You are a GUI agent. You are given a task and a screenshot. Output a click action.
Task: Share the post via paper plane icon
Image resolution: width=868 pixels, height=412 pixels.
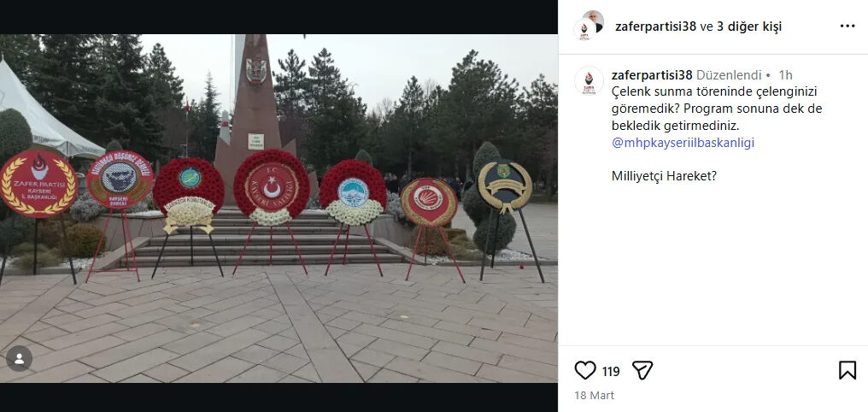[642, 370]
